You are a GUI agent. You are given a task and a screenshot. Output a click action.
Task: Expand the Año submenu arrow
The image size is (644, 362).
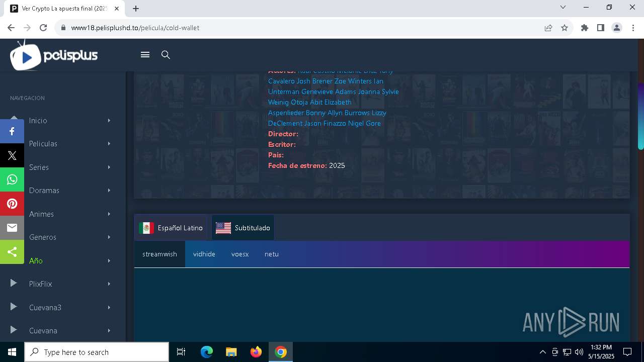click(109, 261)
